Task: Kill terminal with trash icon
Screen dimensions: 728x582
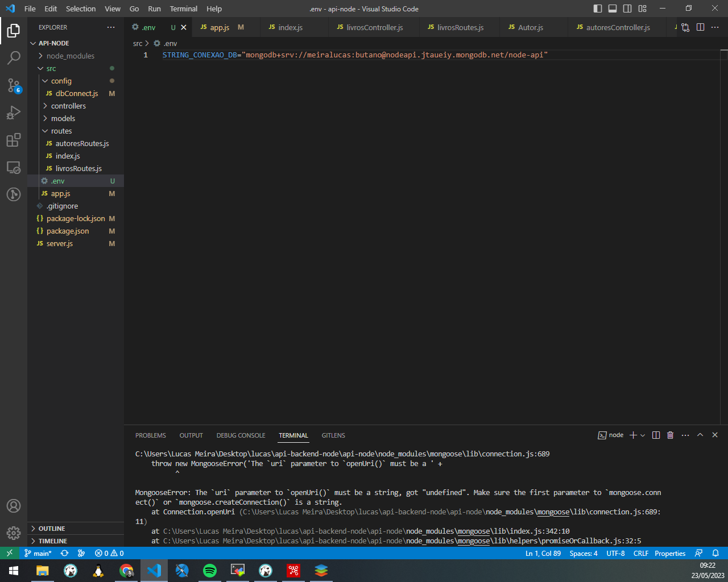Action: click(x=671, y=435)
